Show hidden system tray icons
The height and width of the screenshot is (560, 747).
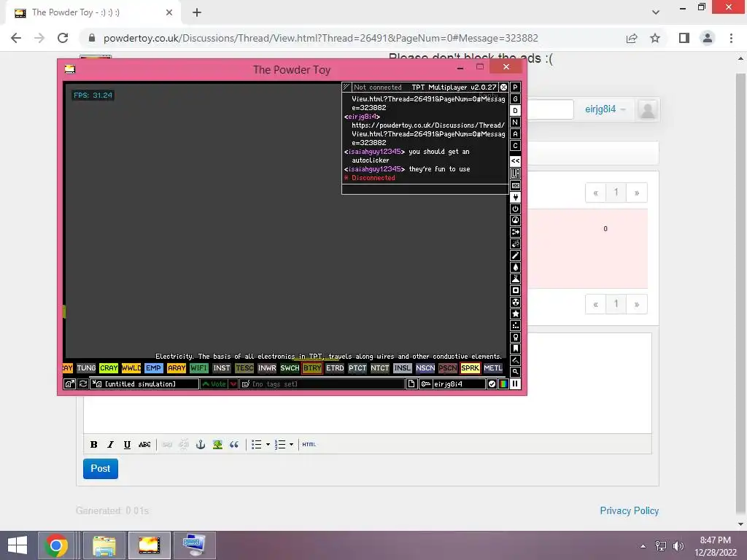[643, 545]
